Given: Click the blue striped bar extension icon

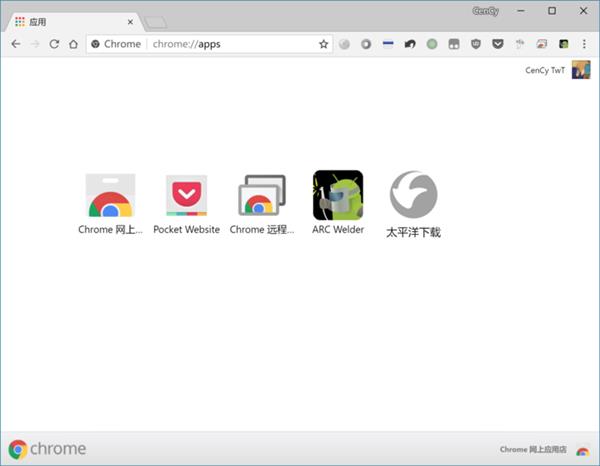Looking at the screenshot, I should pyautogui.click(x=388, y=44).
